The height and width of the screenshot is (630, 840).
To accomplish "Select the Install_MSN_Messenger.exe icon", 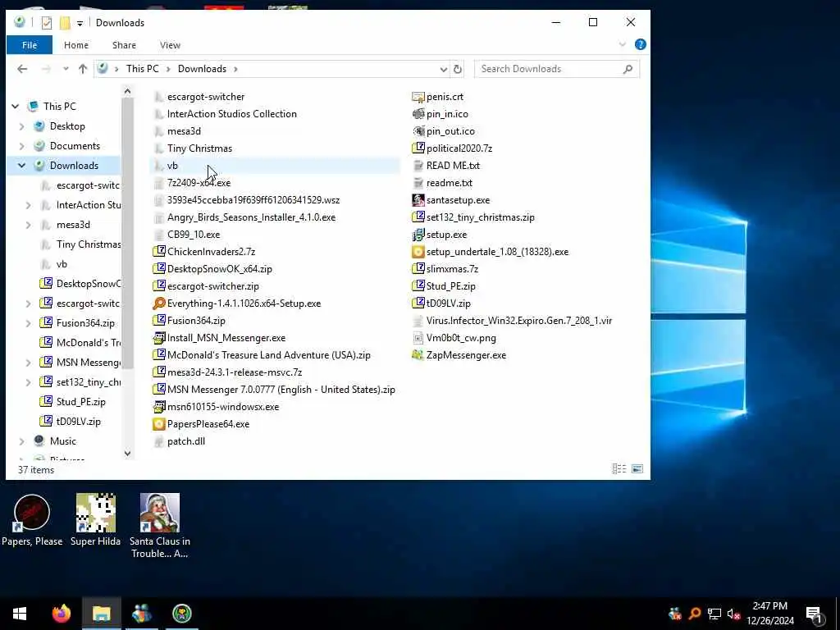I will (158, 337).
